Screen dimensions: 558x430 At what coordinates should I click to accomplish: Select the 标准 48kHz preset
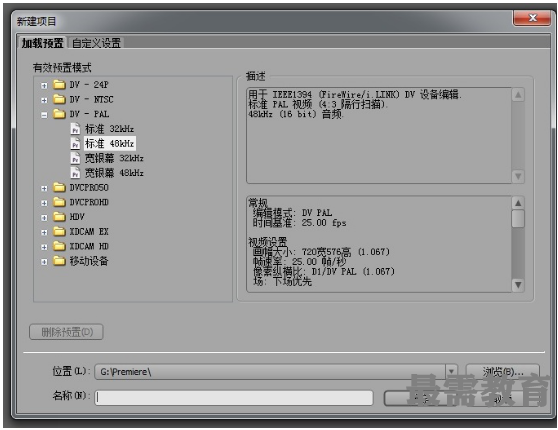pos(110,143)
